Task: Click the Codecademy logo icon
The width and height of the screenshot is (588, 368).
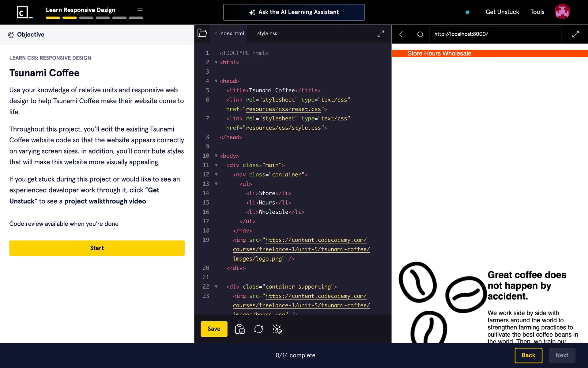Action: [x=24, y=12]
